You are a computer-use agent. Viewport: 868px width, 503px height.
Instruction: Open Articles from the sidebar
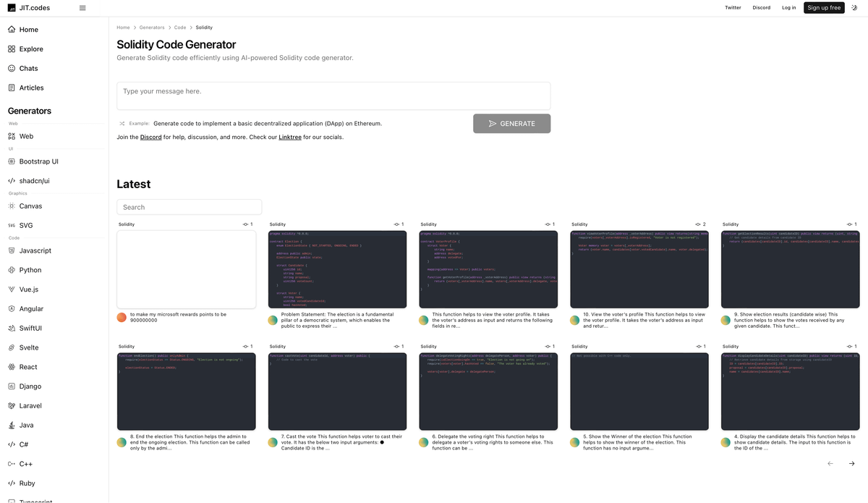tap(31, 88)
